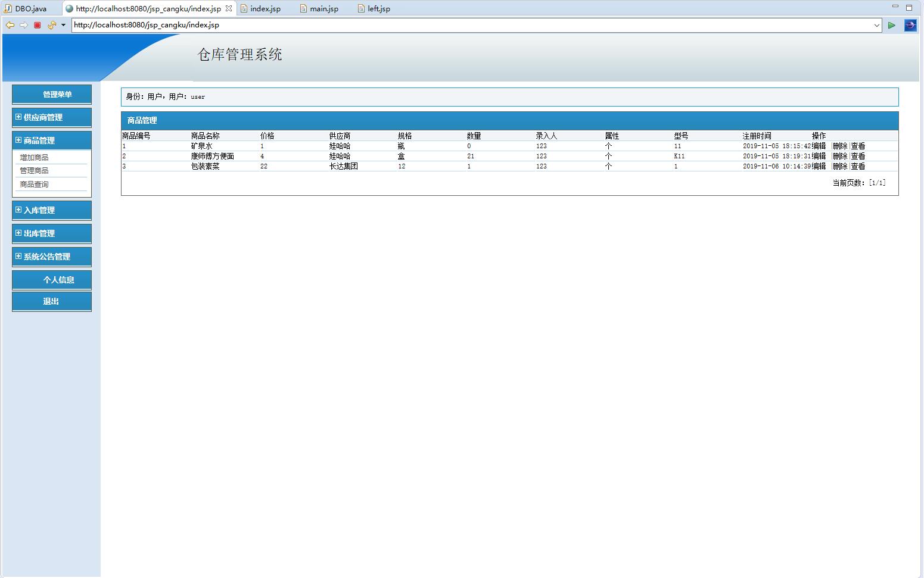The width and height of the screenshot is (924, 578).
Task: Click the 当前页数 [1/1] pagination text
Action: 859,183
